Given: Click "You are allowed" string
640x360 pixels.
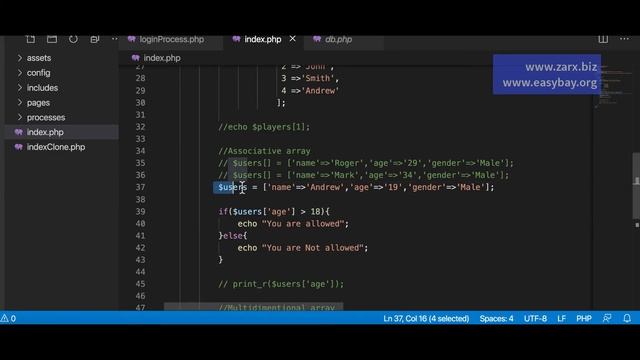Looking at the screenshot, I should [x=303, y=224].
